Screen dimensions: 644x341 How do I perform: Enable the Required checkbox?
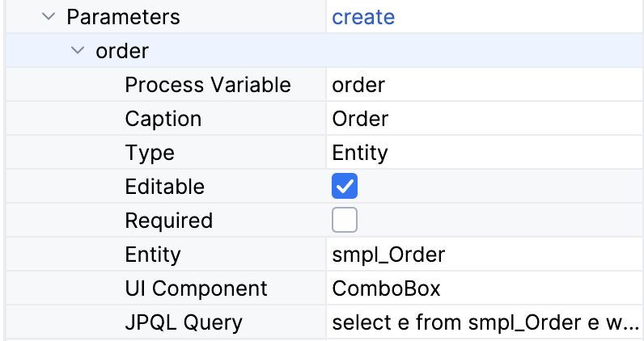(x=345, y=221)
